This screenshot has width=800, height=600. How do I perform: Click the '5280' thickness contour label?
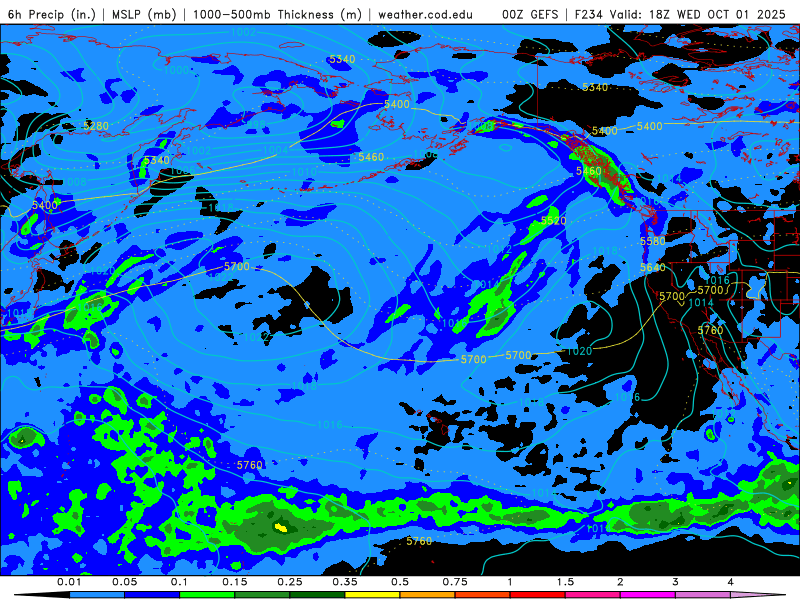96,126
